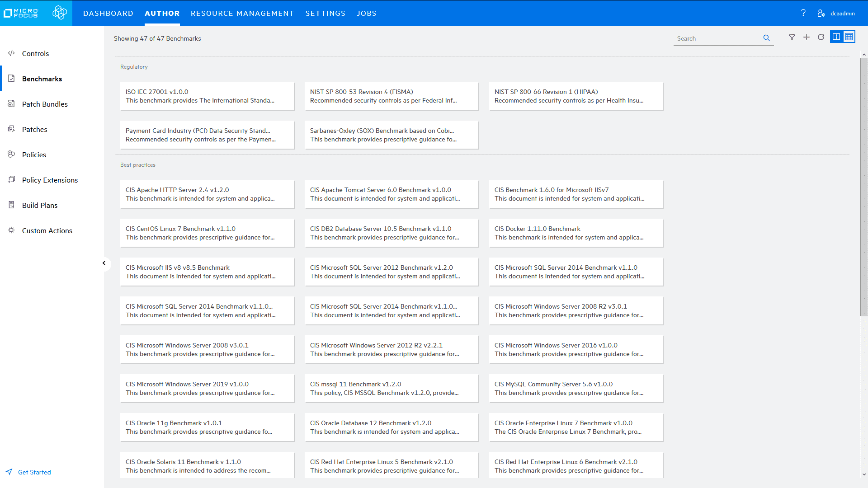The width and height of the screenshot is (868, 488).
Task: Go to the Jobs tab
Action: coord(366,14)
